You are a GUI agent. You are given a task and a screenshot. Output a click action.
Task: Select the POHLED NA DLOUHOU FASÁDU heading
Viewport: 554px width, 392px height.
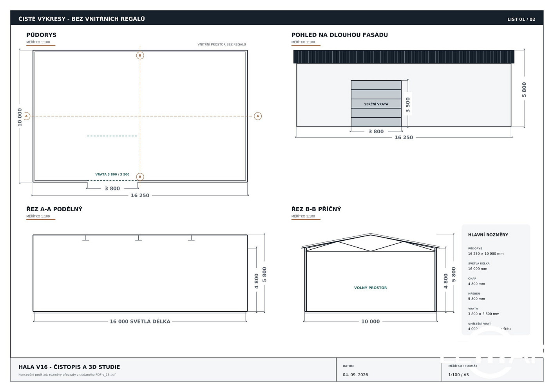coord(340,35)
